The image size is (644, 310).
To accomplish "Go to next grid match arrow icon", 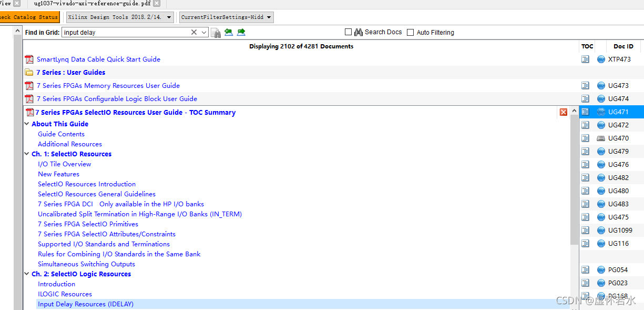I will (x=241, y=32).
